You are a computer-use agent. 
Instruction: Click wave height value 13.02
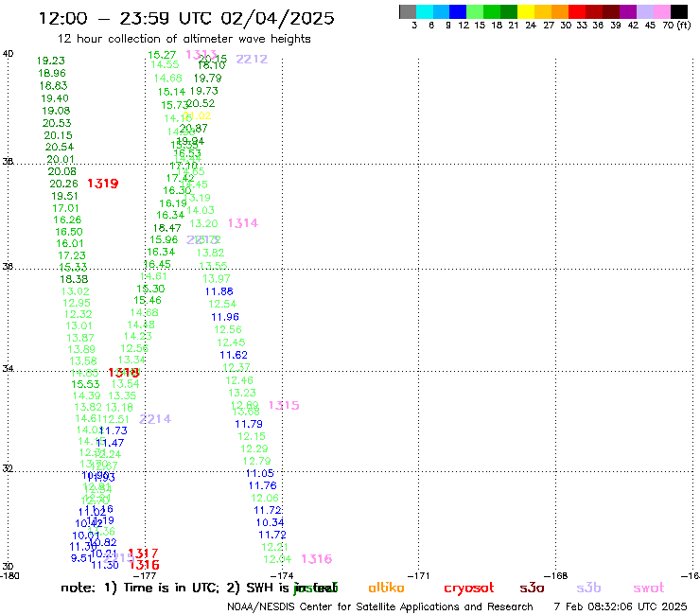click(x=76, y=291)
